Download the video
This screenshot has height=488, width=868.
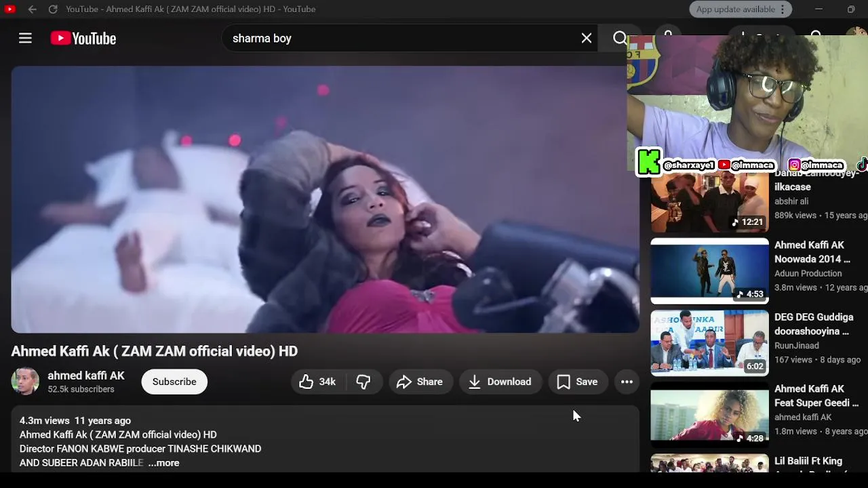pyautogui.click(x=500, y=382)
